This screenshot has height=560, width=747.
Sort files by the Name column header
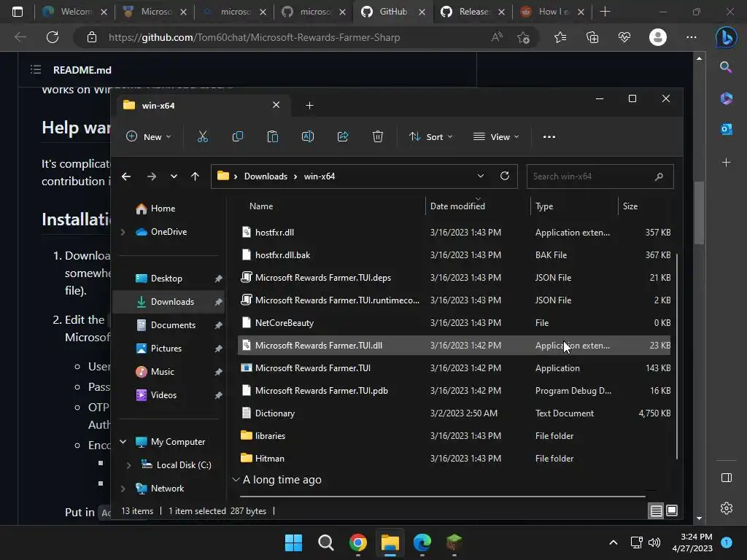point(261,206)
